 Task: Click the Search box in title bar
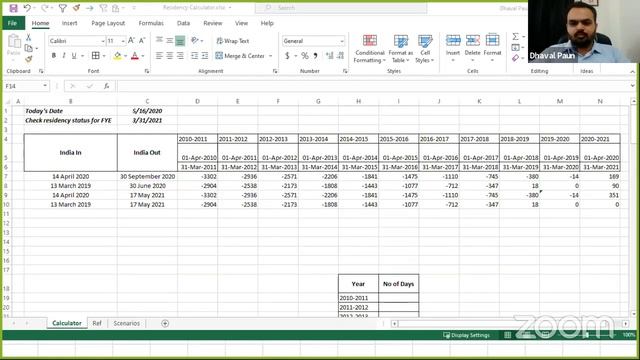point(341,8)
